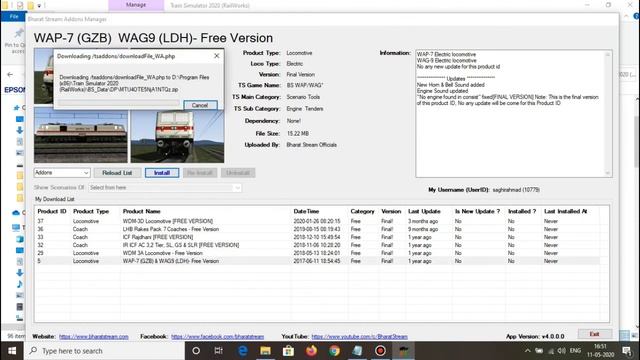Click the taskbar search box
640x360 pixels.
[x=104, y=351]
